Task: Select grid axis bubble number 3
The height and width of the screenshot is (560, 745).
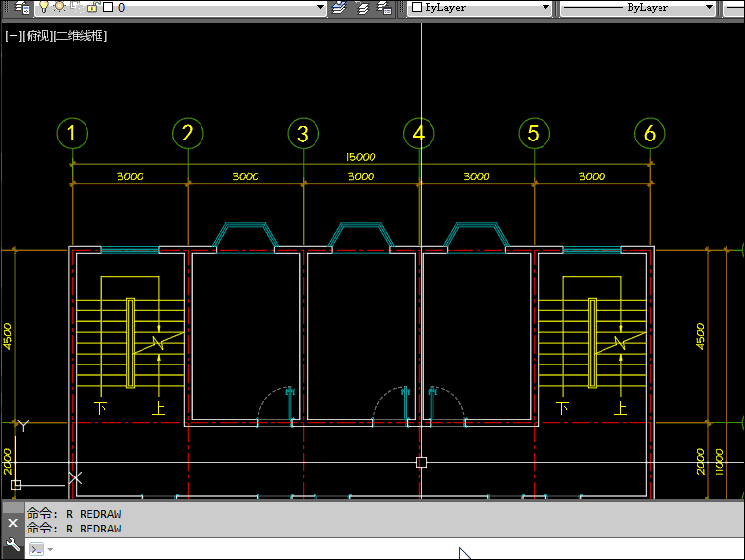Action: (303, 133)
